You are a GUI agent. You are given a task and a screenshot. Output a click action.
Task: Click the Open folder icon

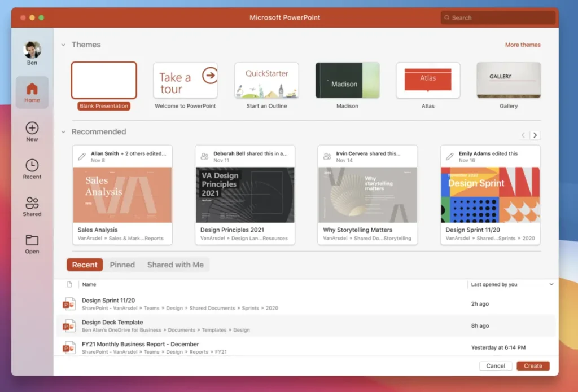(x=32, y=240)
